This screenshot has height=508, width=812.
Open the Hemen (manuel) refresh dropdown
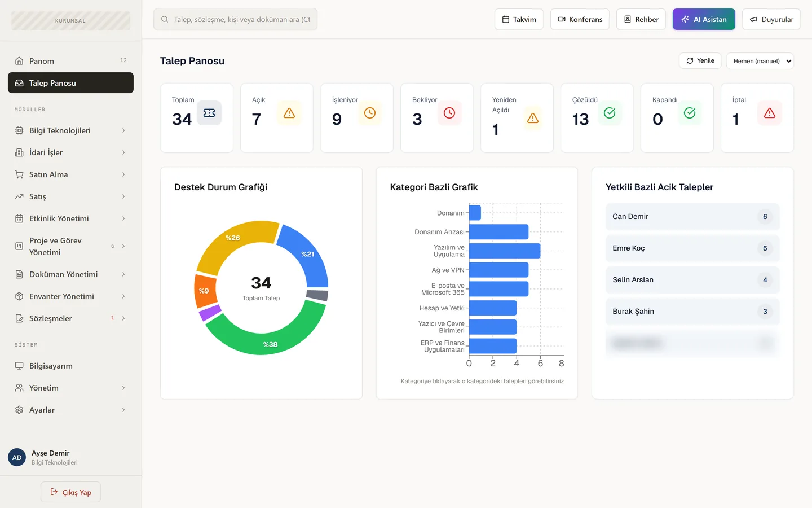[x=760, y=61]
